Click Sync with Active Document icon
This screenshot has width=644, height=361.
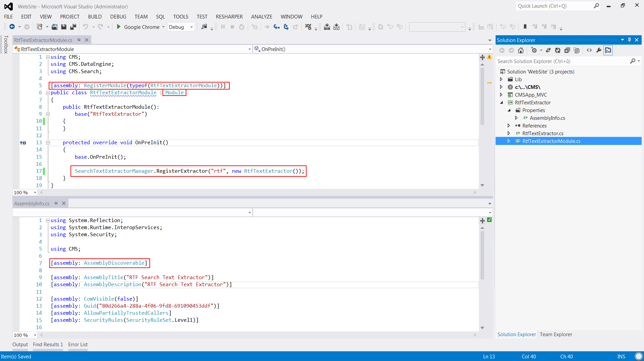[x=548, y=50]
